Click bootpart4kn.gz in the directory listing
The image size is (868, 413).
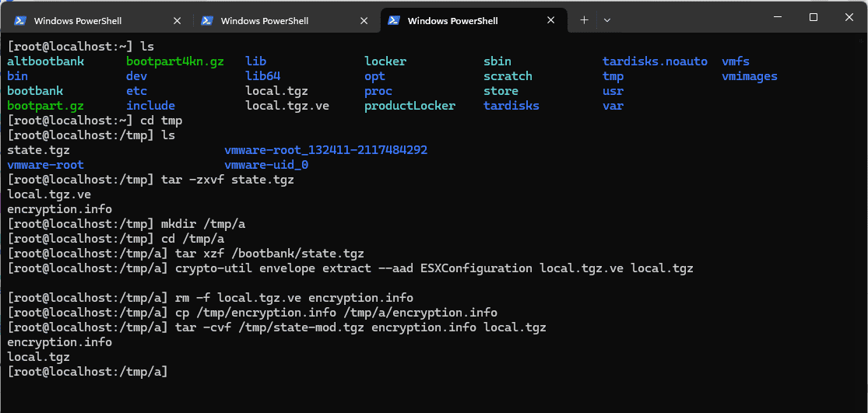pyautogui.click(x=175, y=61)
